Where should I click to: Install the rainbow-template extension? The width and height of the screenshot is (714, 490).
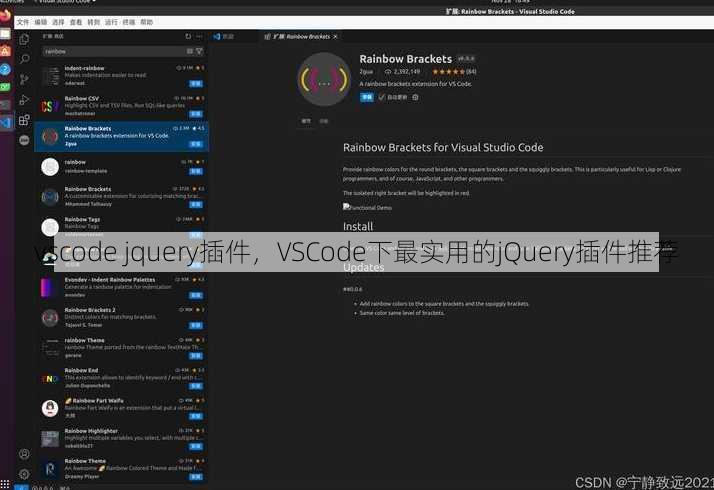(196, 171)
